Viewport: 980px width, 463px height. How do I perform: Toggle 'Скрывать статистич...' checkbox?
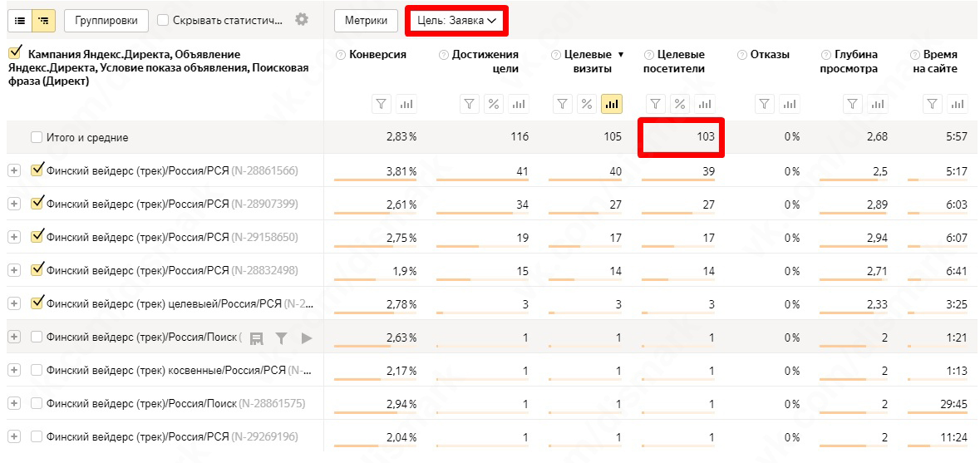[x=164, y=20]
